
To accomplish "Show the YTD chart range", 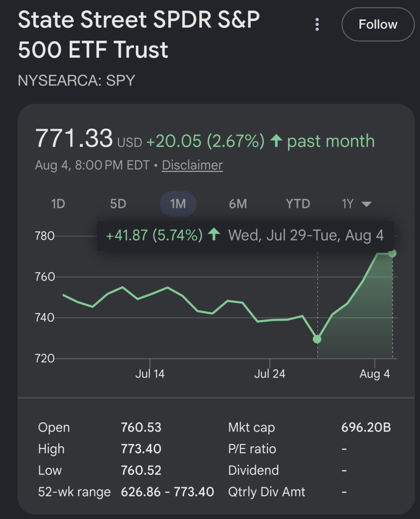I will (x=298, y=204).
